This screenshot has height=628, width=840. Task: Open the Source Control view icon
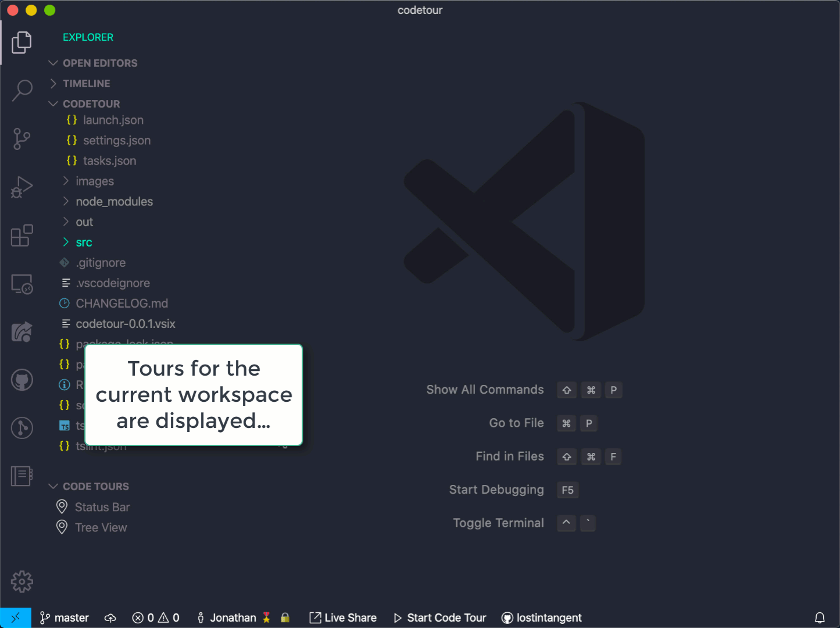[x=22, y=139]
